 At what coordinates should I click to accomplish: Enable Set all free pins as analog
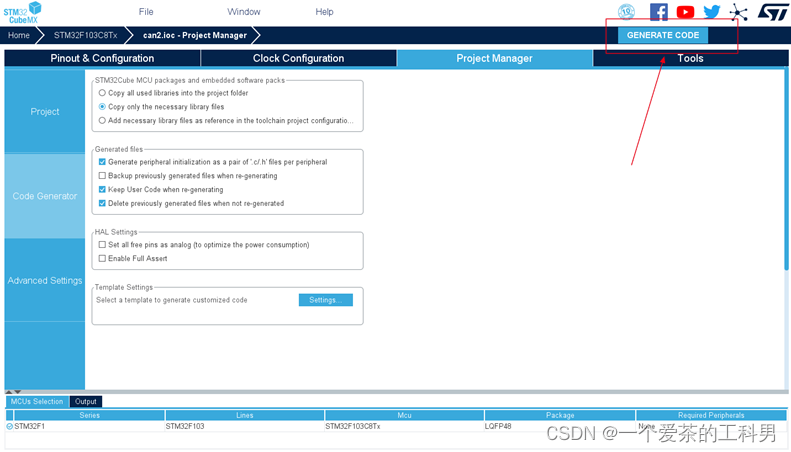[102, 245]
